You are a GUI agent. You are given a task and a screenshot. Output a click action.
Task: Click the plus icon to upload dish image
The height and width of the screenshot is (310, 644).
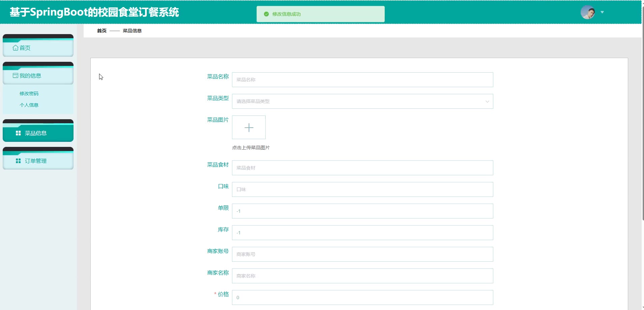tap(249, 127)
